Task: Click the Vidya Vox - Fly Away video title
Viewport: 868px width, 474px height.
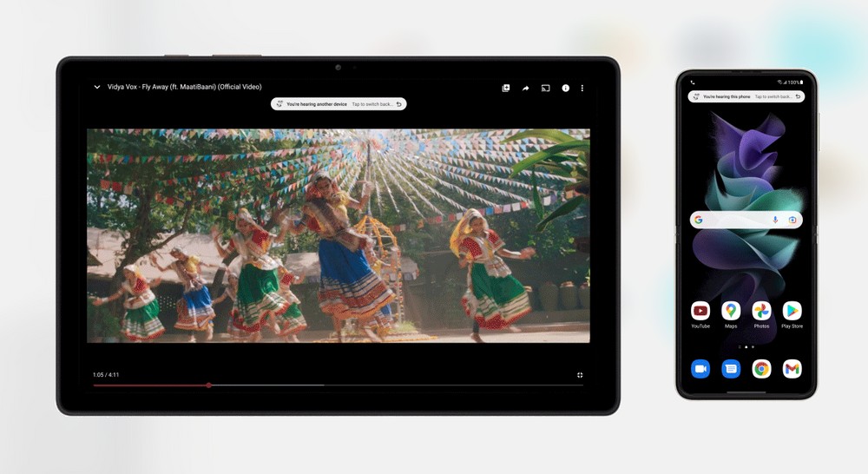Action: click(184, 87)
